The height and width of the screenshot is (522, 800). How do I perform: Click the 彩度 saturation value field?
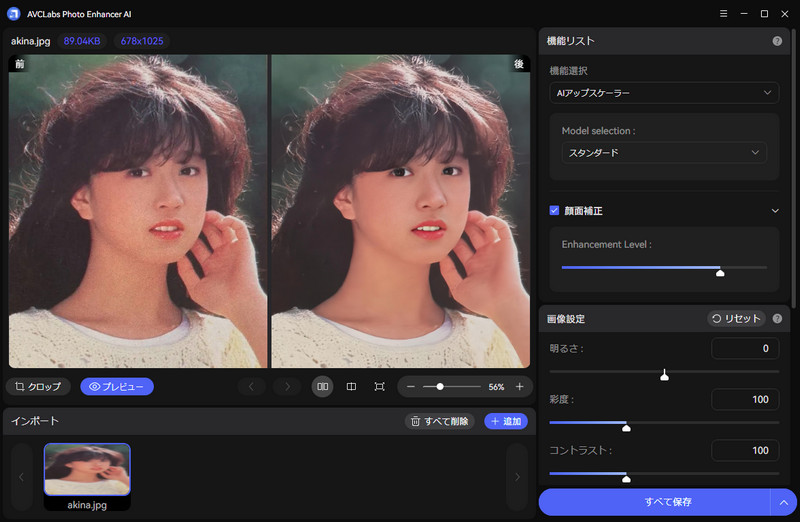tap(745, 400)
